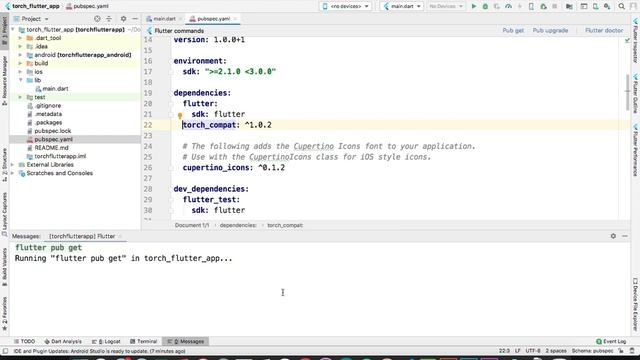
Task: Click the UTF-8 encoding status item
Action: click(533, 351)
